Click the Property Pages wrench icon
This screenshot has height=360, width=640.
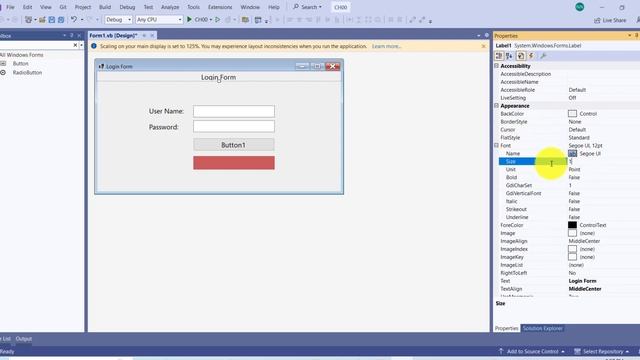[x=543, y=56]
